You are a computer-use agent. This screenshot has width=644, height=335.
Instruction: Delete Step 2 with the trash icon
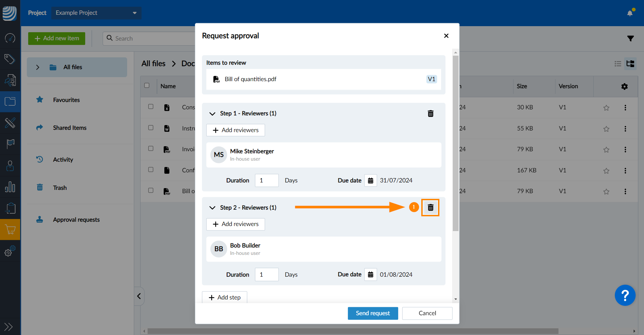[430, 208]
